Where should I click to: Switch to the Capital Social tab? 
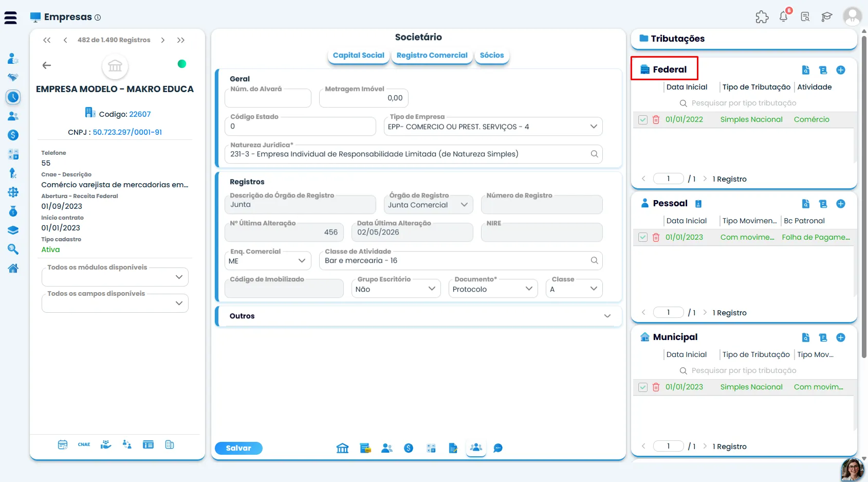358,55
